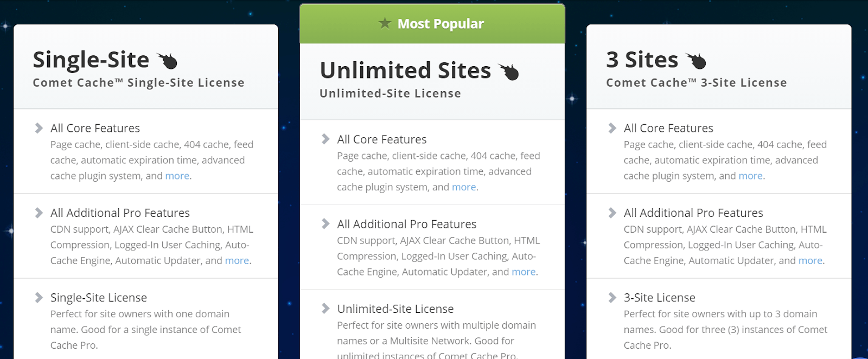The width and height of the screenshot is (868, 359).
Task: Click the arrow beside All Core Features in Single-Site
Action: click(38, 128)
